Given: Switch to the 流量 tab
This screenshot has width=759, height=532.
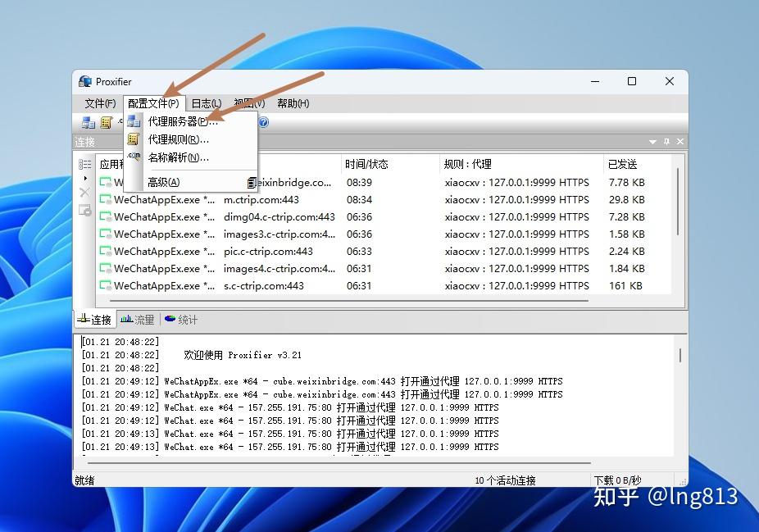Looking at the screenshot, I should tap(138, 320).
